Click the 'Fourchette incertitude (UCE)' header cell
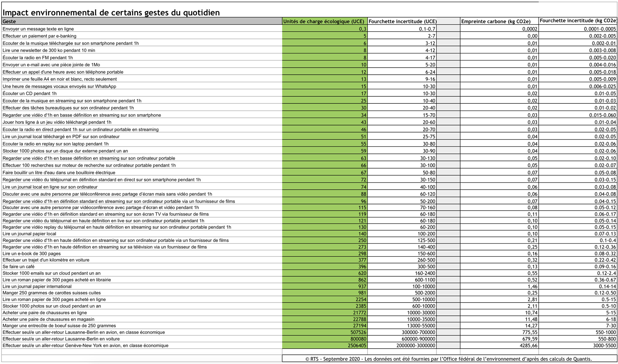618x364 pixels. coord(402,21)
